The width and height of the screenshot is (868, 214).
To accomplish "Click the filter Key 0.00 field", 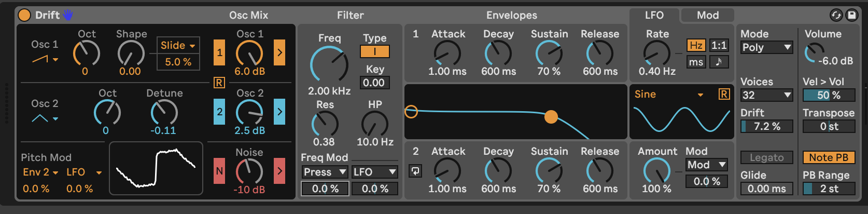I will pos(375,83).
